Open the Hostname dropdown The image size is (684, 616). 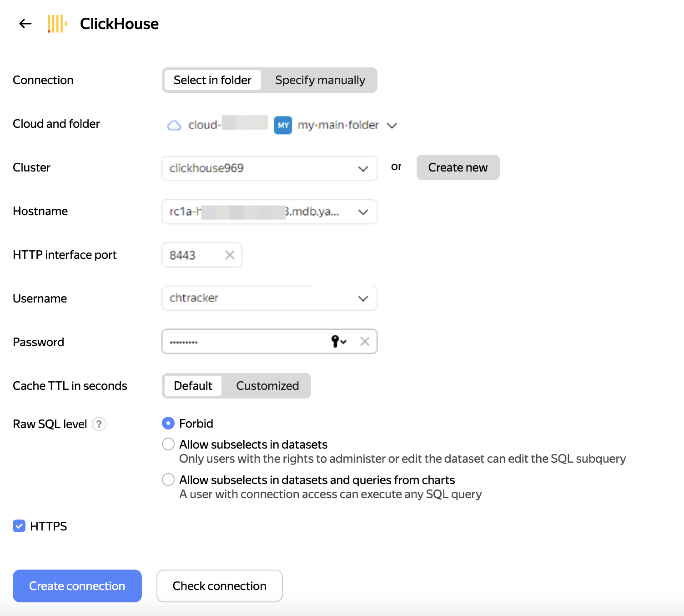[x=362, y=212]
